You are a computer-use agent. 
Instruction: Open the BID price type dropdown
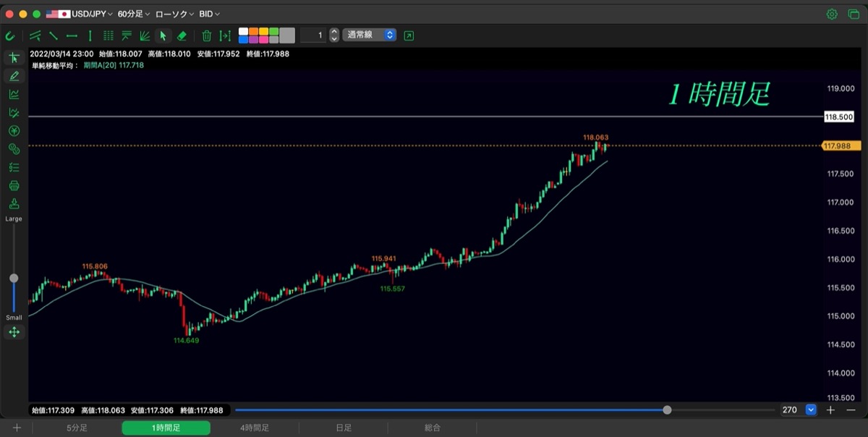210,14
